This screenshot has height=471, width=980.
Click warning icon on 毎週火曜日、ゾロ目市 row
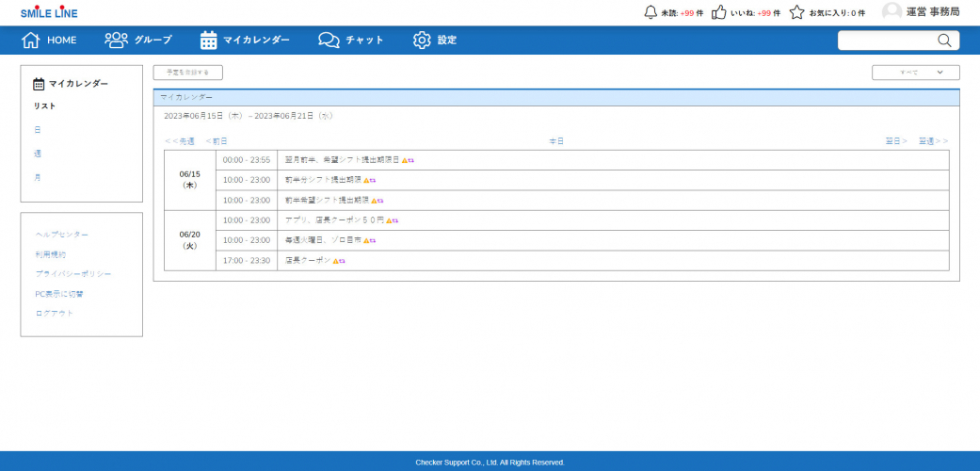pyautogui.click(x=366, y=241)
